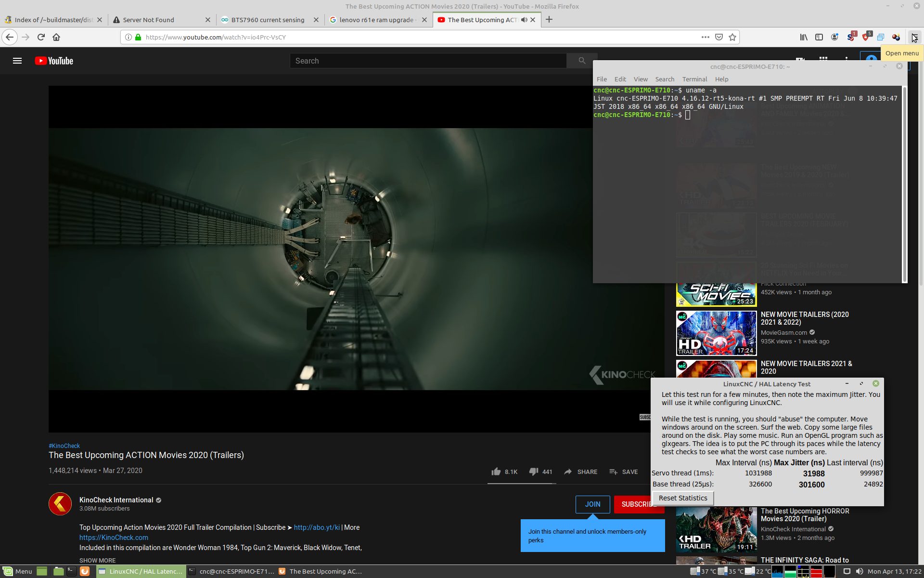The width and height of the screenshot is (924, 578).
Task: Open the volume control in system tray
Action: 860,571
